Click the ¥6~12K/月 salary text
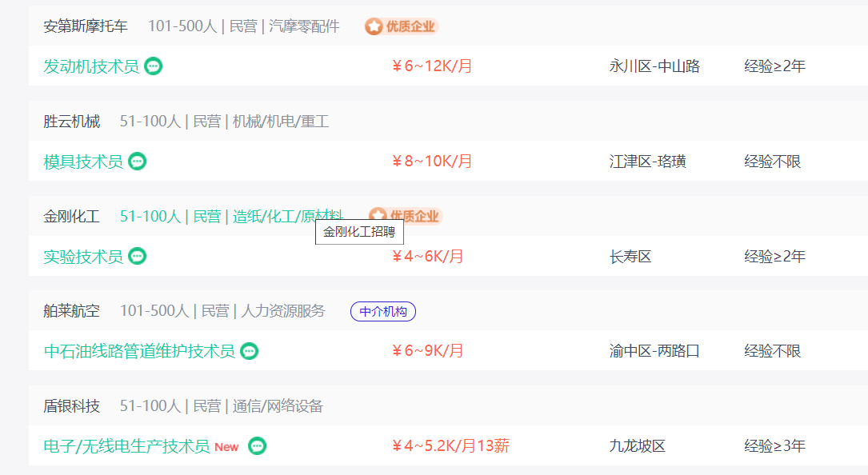This screenshot has width=868, height=475. click(432, 66)
